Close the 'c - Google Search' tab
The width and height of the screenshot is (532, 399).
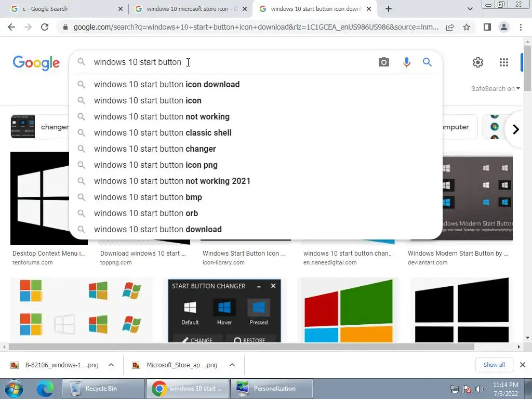(x=121, y=9)
